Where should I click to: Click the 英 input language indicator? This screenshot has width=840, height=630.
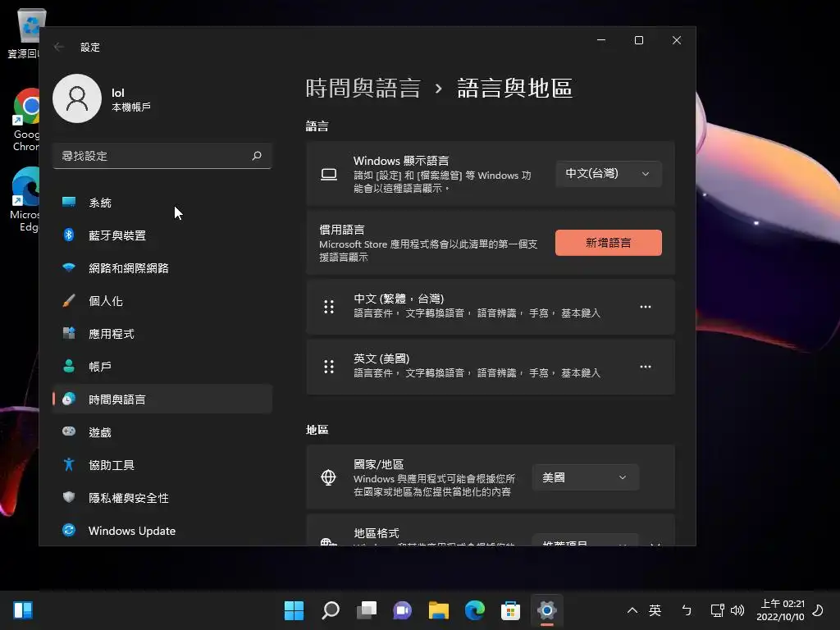tap(655, 610)
